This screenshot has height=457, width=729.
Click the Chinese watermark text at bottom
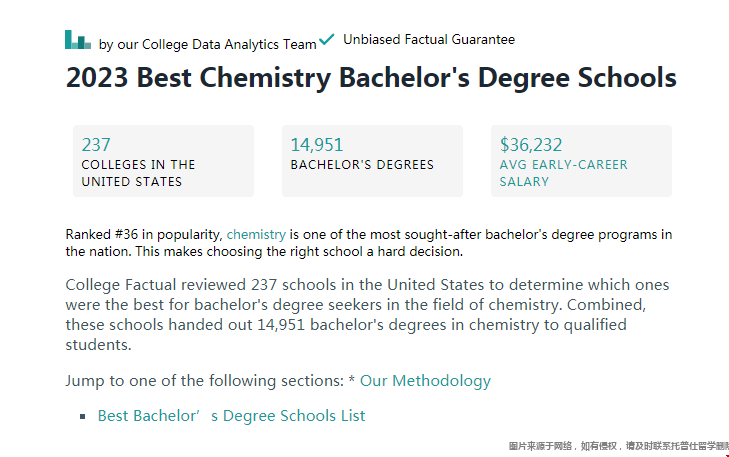tap(618, 446)
